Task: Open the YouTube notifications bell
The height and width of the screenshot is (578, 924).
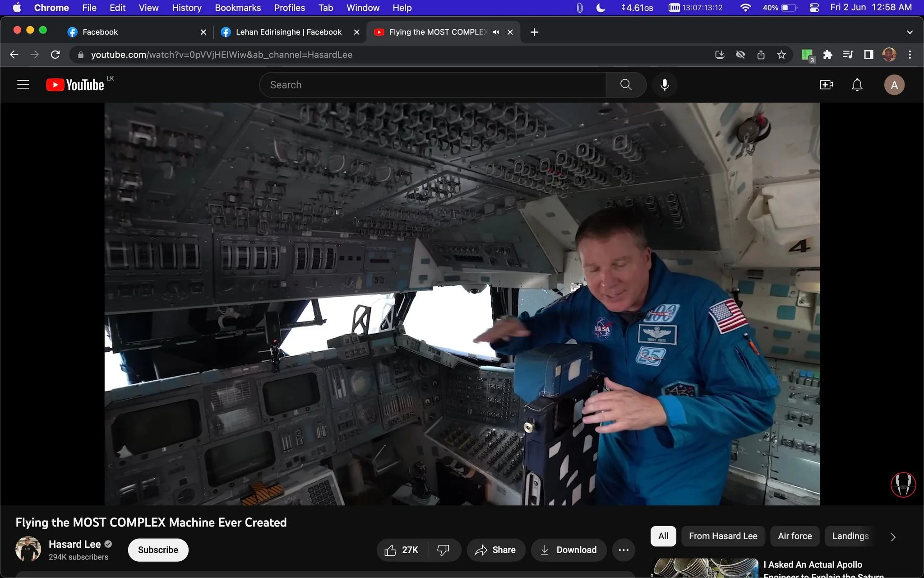Action: coord(857,85)
